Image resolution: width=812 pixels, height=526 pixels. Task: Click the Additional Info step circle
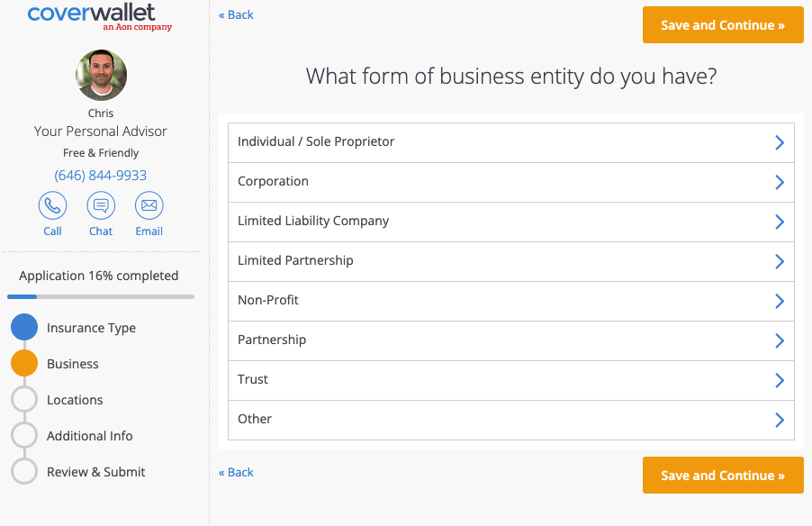tap(24, 435)
